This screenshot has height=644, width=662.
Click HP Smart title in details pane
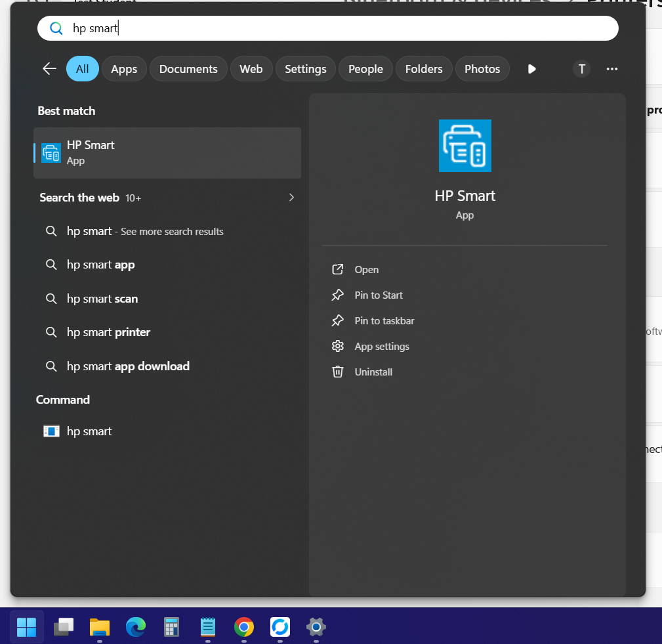[x=465, y=196]
